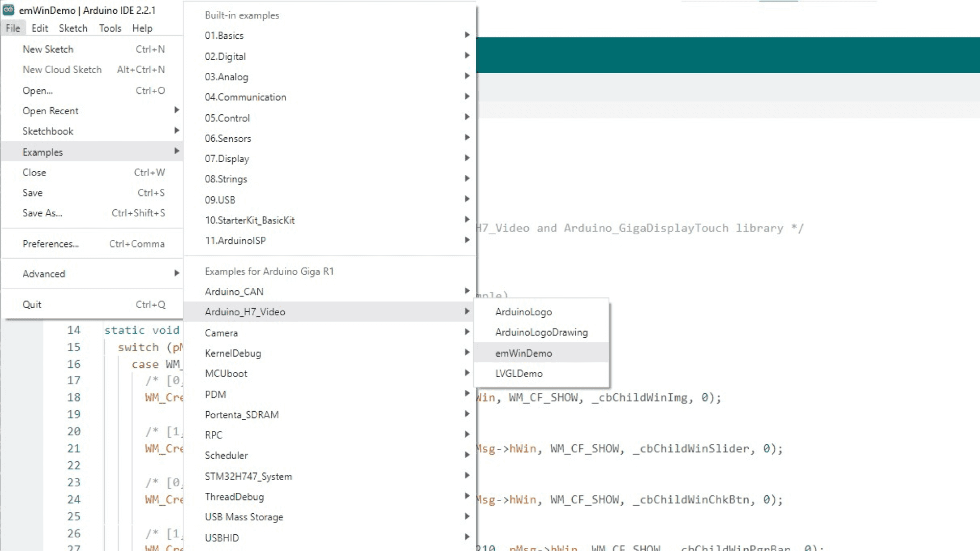Viewport: 980px width, 551px height.
Task: Open the LVGLDemo example
Action: (519, 373)
